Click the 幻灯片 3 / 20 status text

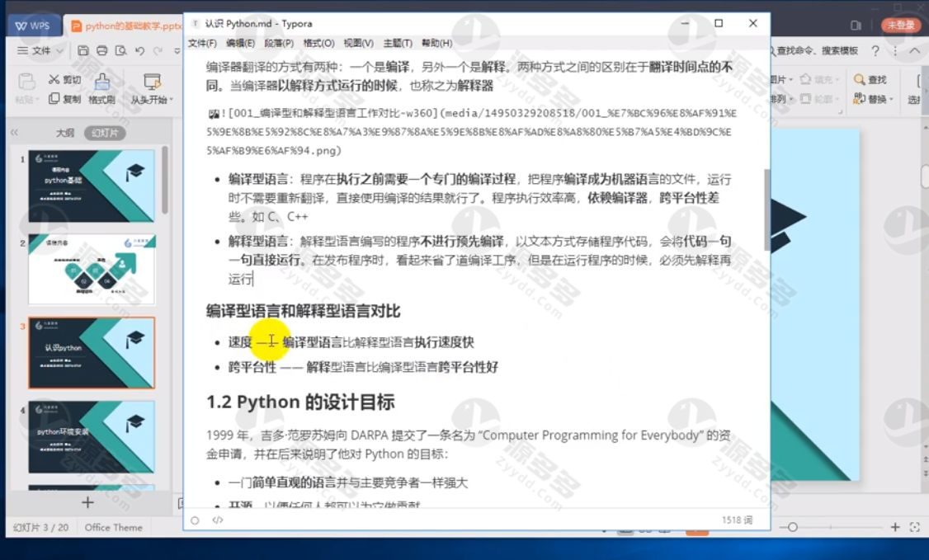pos(41,527)
